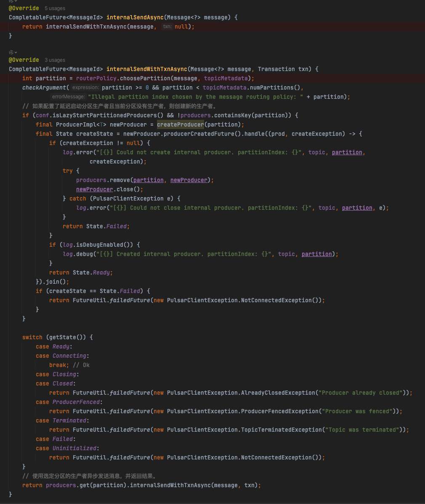Expand the chevron beside the author icon above '3 usages'

[x=16, y=53]
